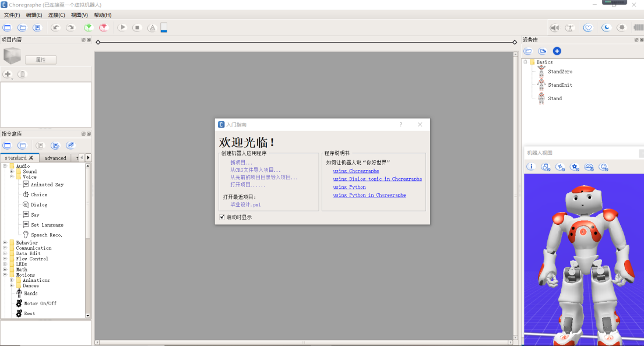Click the plus icon in project panel
Image resolution: width=644 pixels, height=346 pixels.
click(8, 74)
